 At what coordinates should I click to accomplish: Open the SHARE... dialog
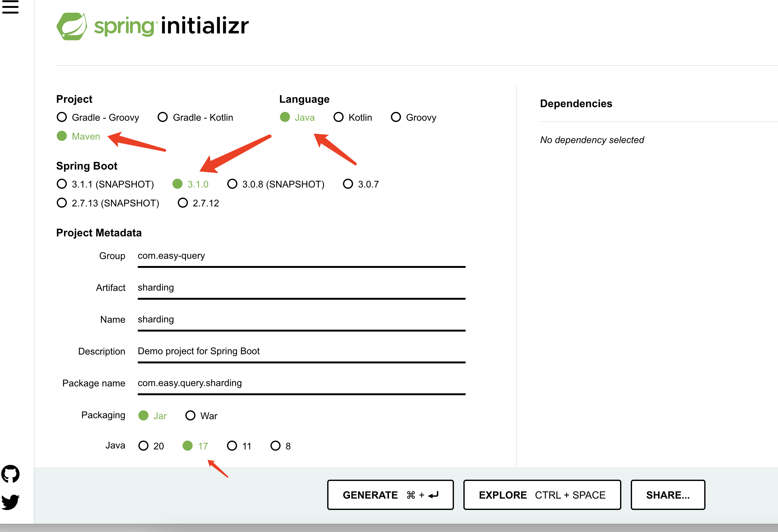668,495
